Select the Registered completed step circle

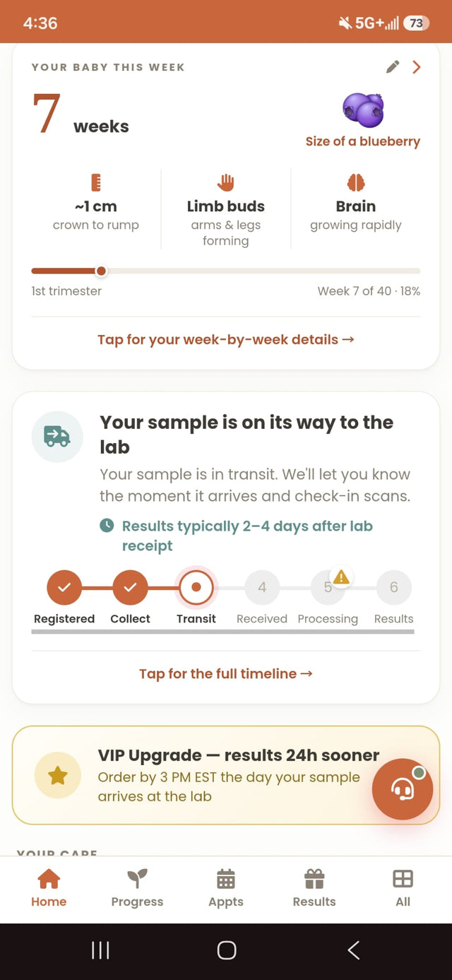pos(64,587)
